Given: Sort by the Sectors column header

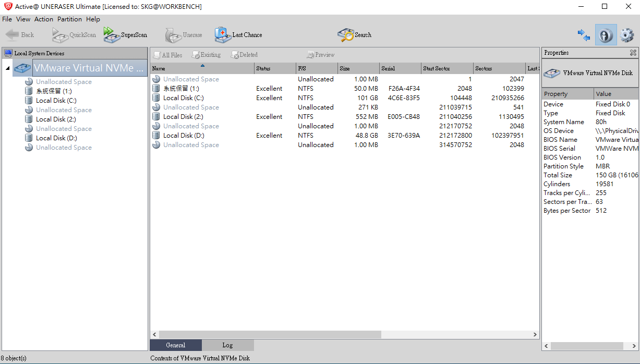Looking at the screenshot, I should (499, 68).
